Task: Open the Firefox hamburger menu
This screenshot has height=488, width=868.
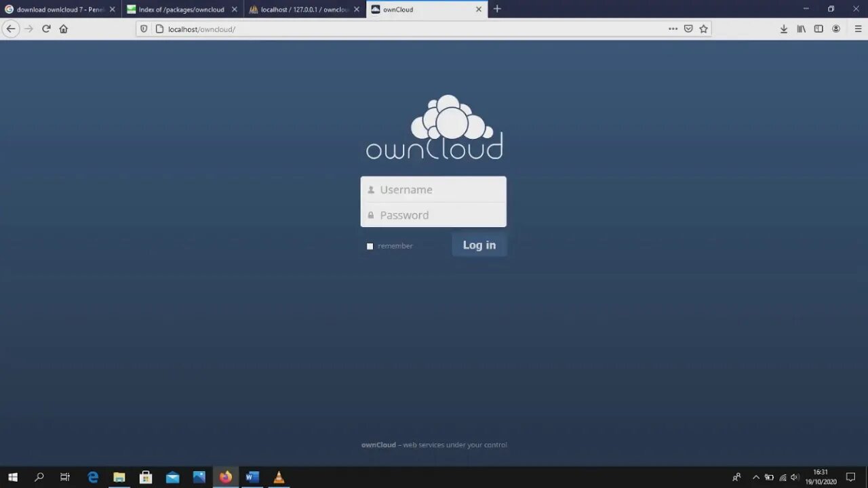Action: 858,29
